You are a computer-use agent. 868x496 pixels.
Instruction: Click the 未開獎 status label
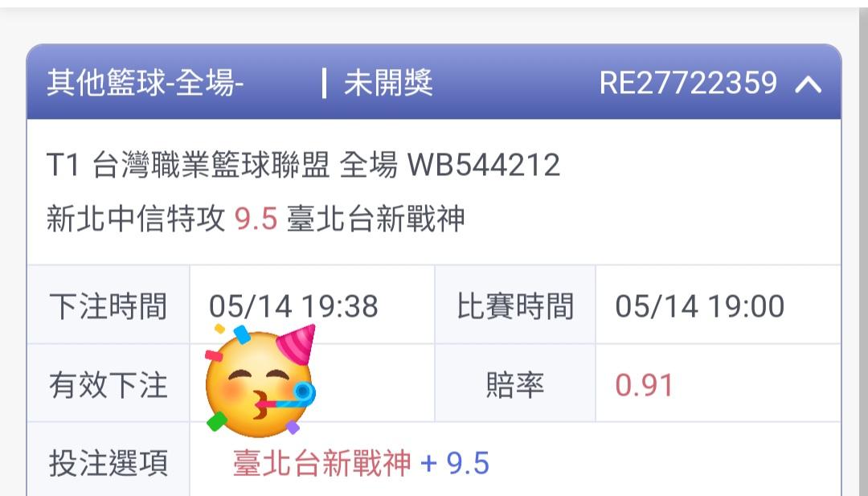tap(388, 83)
